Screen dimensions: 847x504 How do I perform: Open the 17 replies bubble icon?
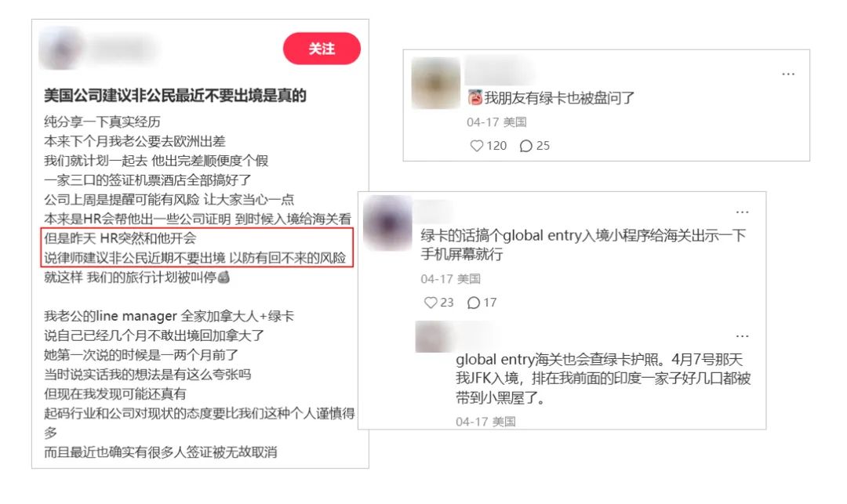click(x=473, y=303)
